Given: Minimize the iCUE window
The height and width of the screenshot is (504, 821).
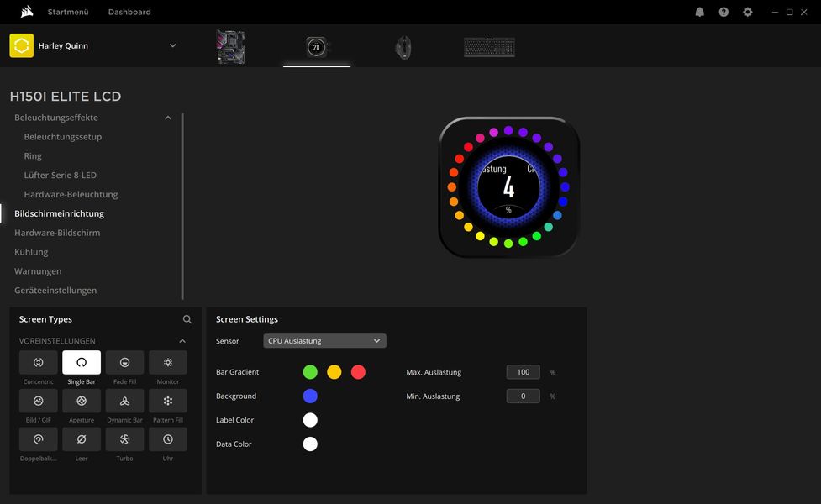Looking at the screenshot, I should [x=775, y=12].
